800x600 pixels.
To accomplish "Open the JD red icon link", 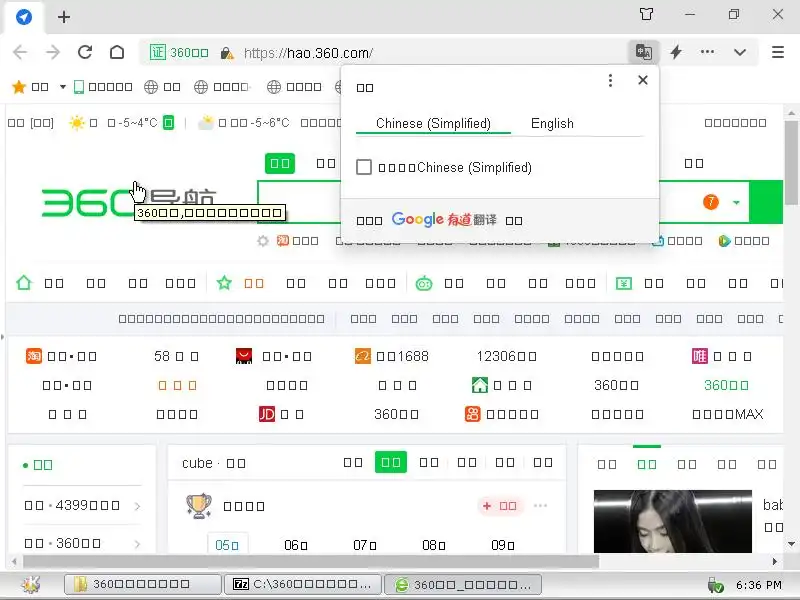I will pyautogui.click(x=267, y=414).
